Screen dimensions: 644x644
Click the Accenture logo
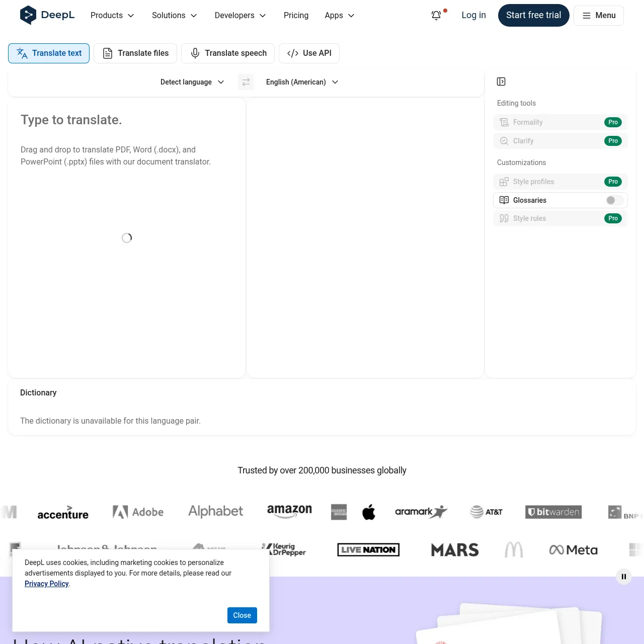[63, 512]
